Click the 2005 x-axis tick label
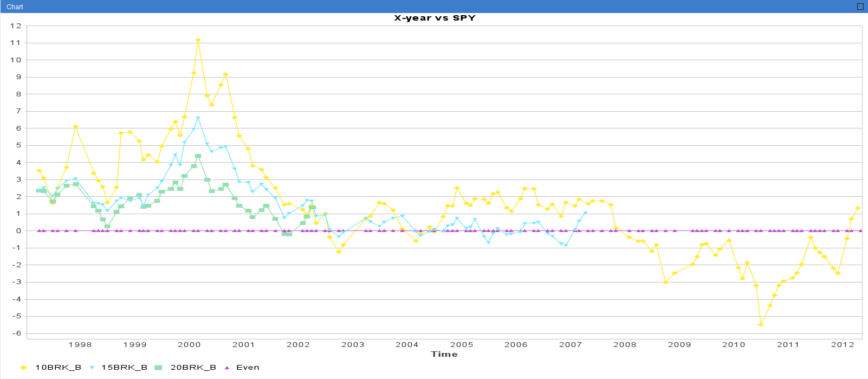This screenshot has width=868, height=379. 462,344
